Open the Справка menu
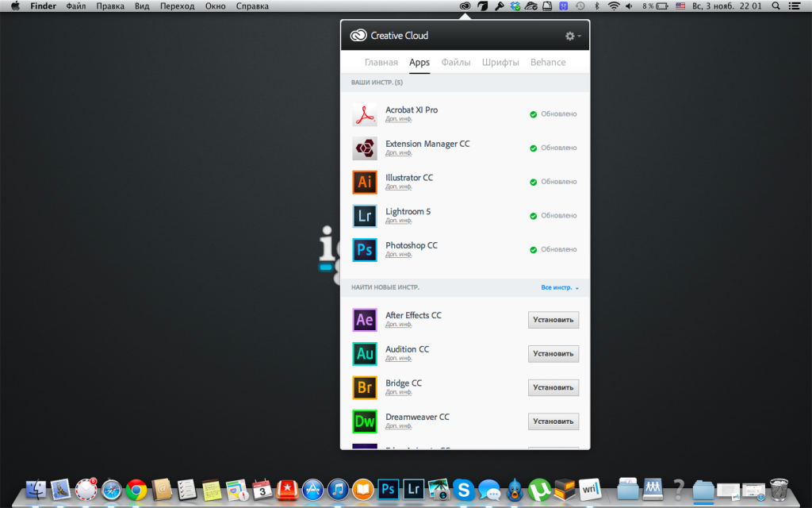The image size is (812, 508). click(x=252, y=6)
